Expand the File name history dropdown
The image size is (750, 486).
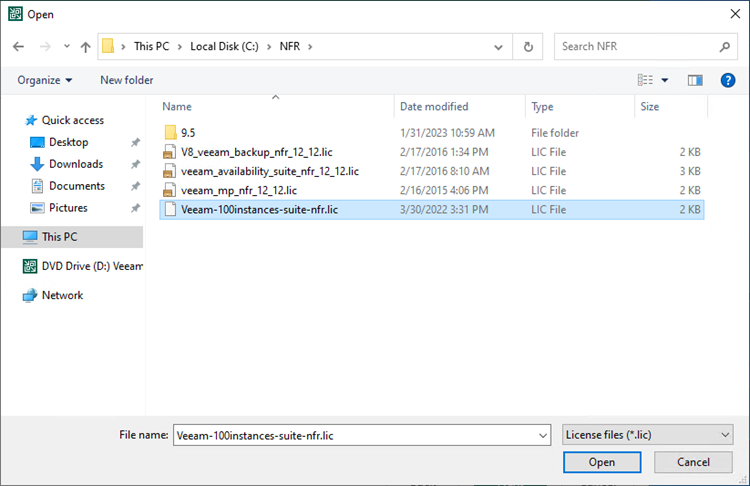point(543,435)
